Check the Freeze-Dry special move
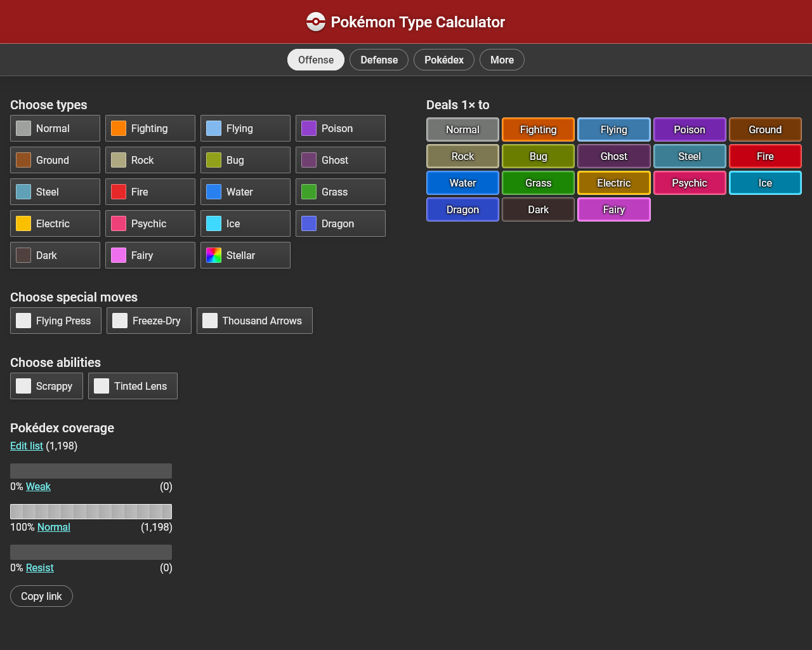812x650 pixels. tap(120, 321)
